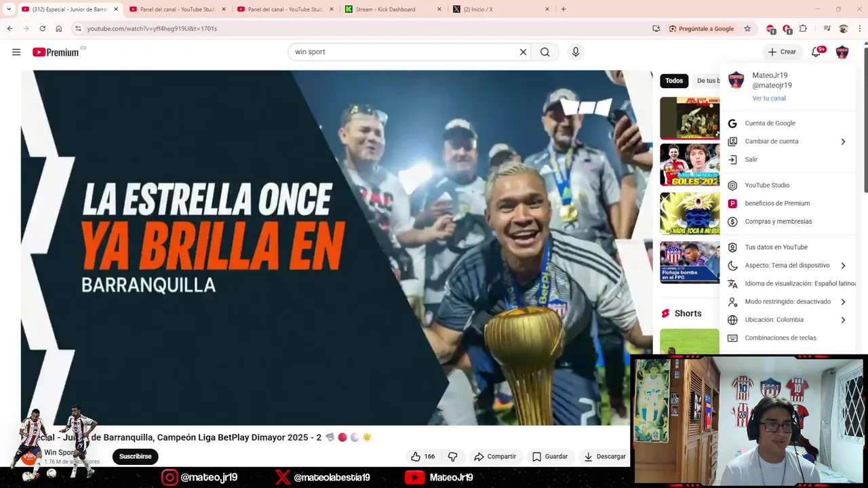868x488 pixels.
Task: Click Preguntale a Google button
Action: [701, 28]
